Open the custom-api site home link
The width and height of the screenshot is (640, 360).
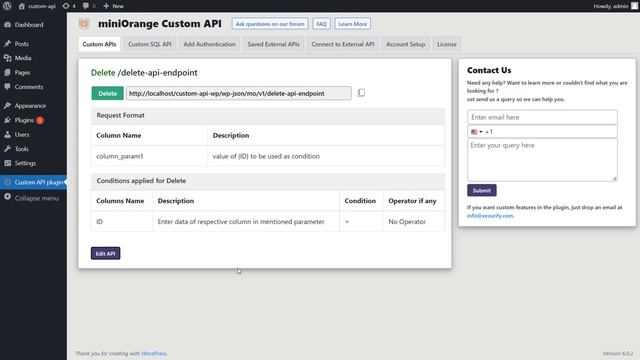37,6
